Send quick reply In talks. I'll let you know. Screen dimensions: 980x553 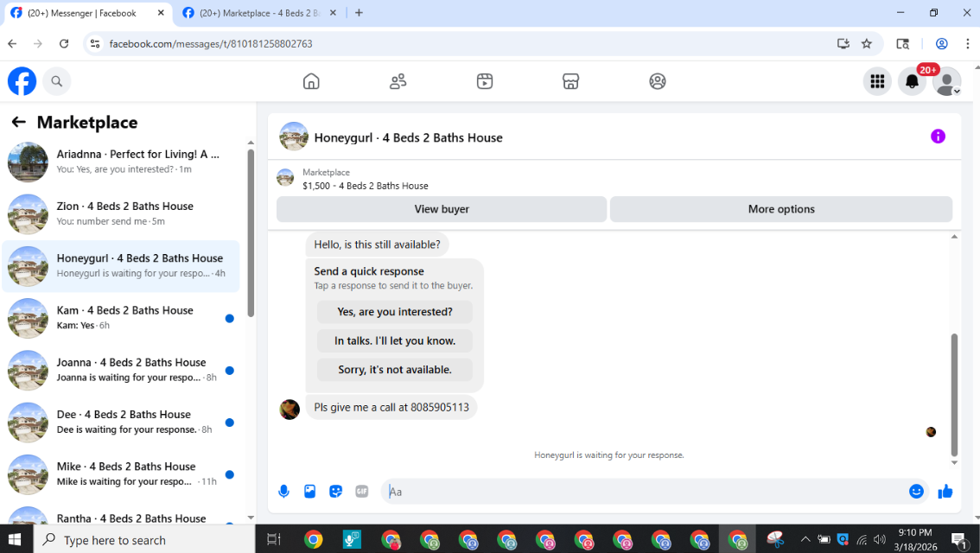395,340
